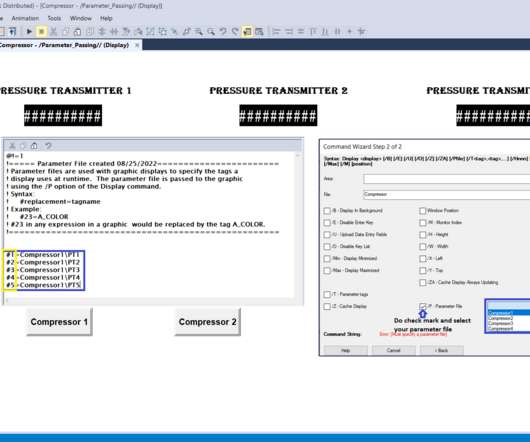Screen dimensions: 530x442
Task: Toggle /U Upload Data Entry Fields checkbox
Action: [x=327, y=235]
